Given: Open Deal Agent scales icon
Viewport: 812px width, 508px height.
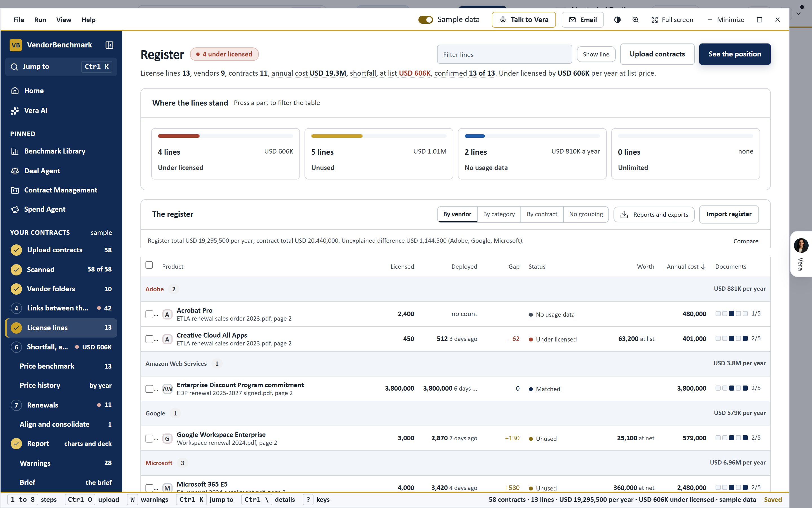Looking at the screenshot, I should (x=15, y=171).
